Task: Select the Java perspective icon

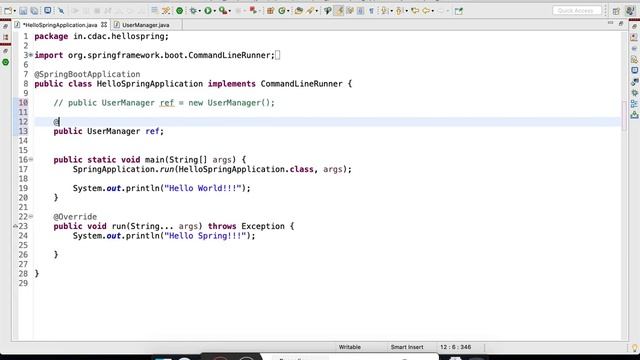Action: (630, 11)
